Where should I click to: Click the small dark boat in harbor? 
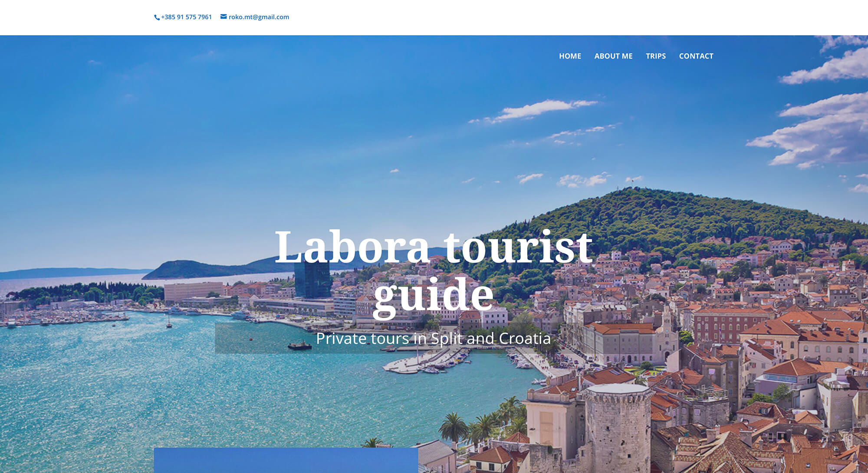tap(299, 346)
